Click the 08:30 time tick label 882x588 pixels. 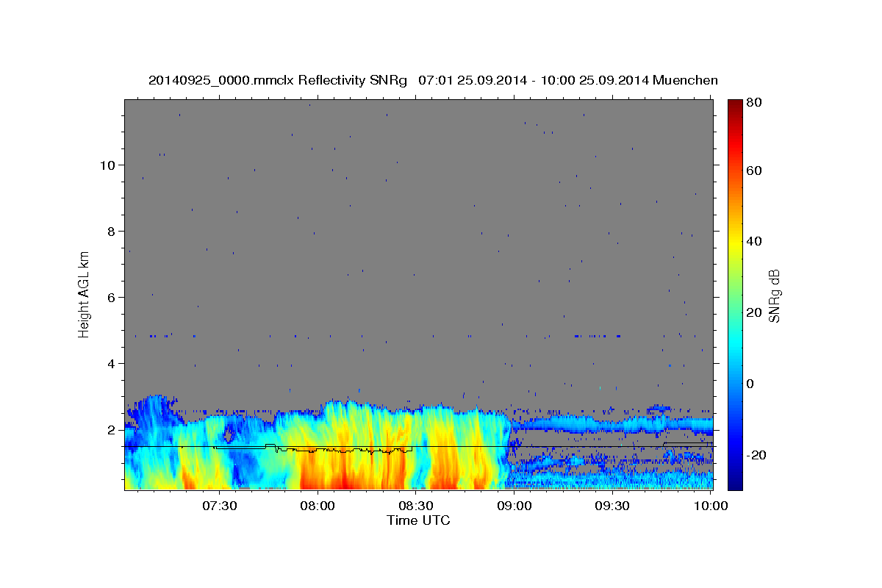pyautogui.click(x=415, y=506)
